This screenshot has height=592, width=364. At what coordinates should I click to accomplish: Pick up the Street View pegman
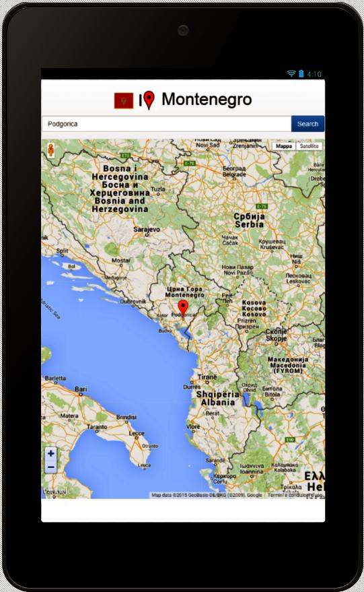point(51,150)
